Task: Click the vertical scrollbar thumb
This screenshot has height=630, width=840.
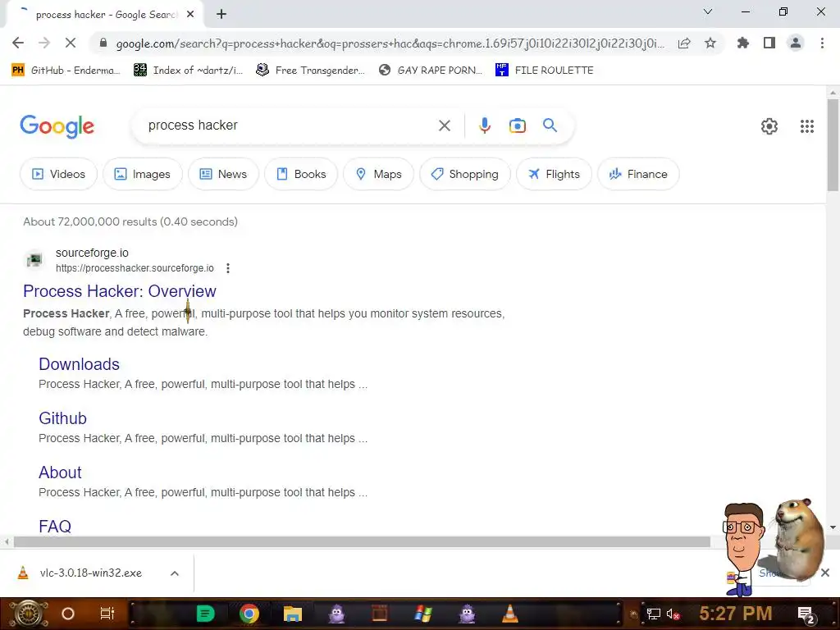Action: coord(833,144)
